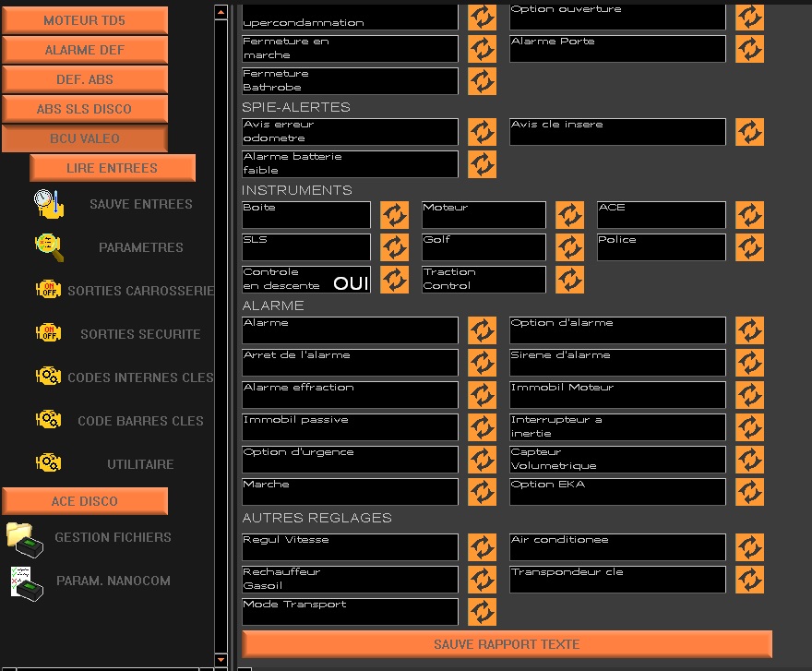Screen dimensions: 812x671
Task: Select the ABS SLS DISCO menu
Action: (x=85, y=109)
